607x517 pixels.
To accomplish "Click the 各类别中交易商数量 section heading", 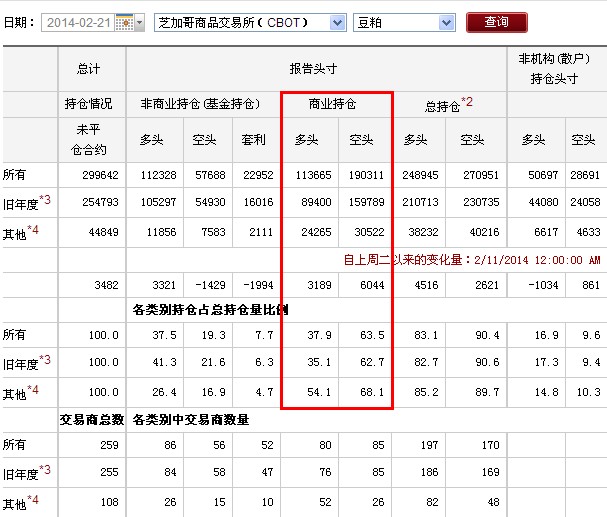I will click(x=190, y=419).
